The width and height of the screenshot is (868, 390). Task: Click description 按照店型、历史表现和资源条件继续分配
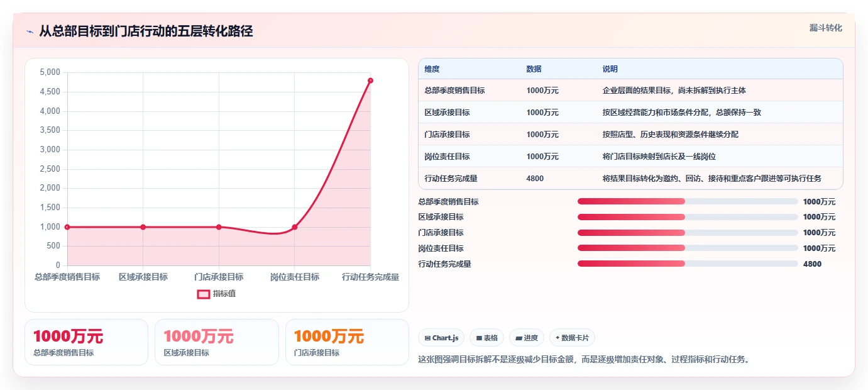click(670, 135)
